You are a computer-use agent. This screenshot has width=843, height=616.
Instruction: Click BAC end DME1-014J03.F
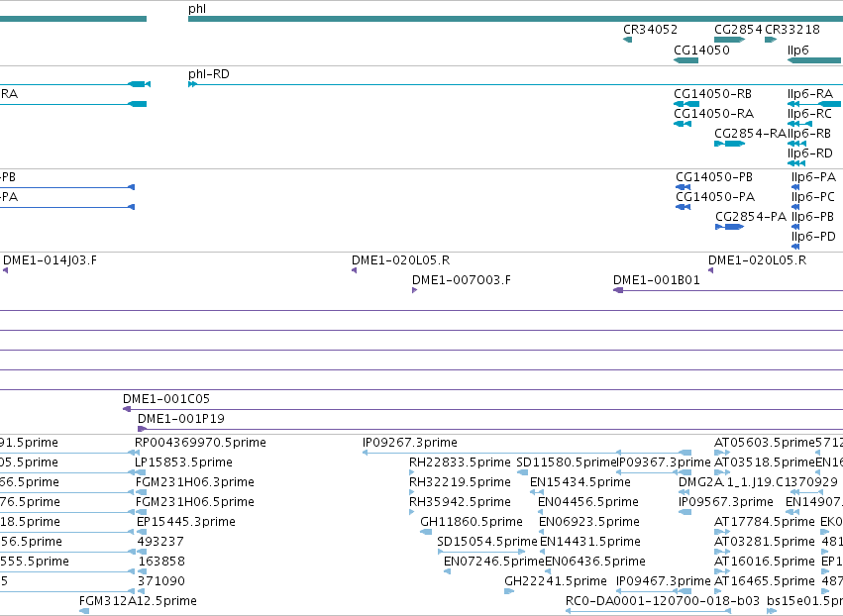50,260
